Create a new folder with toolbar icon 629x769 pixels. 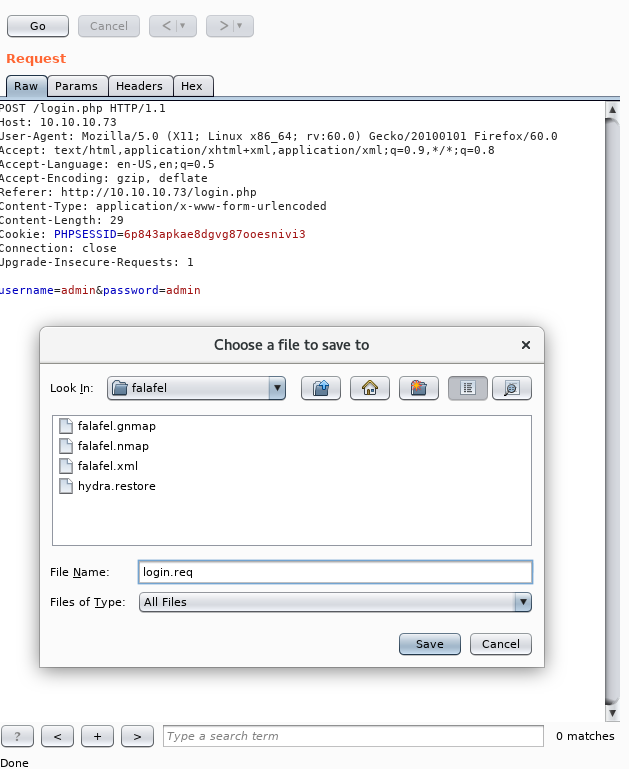point(419,388)
